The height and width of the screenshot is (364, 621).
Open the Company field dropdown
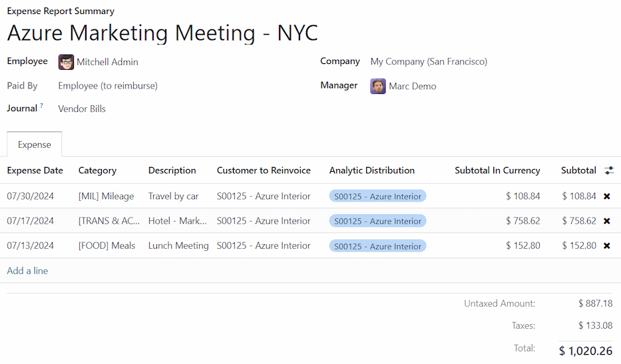coord(429,62)
